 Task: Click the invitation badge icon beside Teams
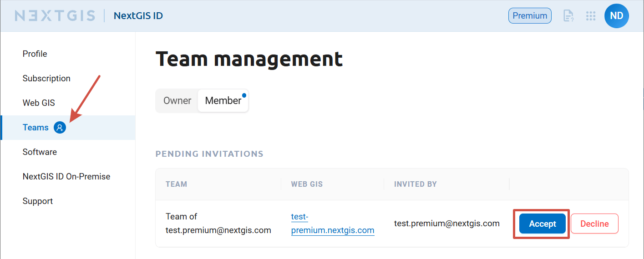pos(60,128)
